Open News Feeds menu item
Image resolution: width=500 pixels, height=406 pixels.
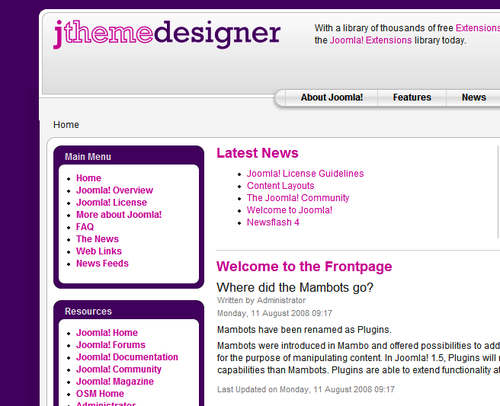point(102,263)
